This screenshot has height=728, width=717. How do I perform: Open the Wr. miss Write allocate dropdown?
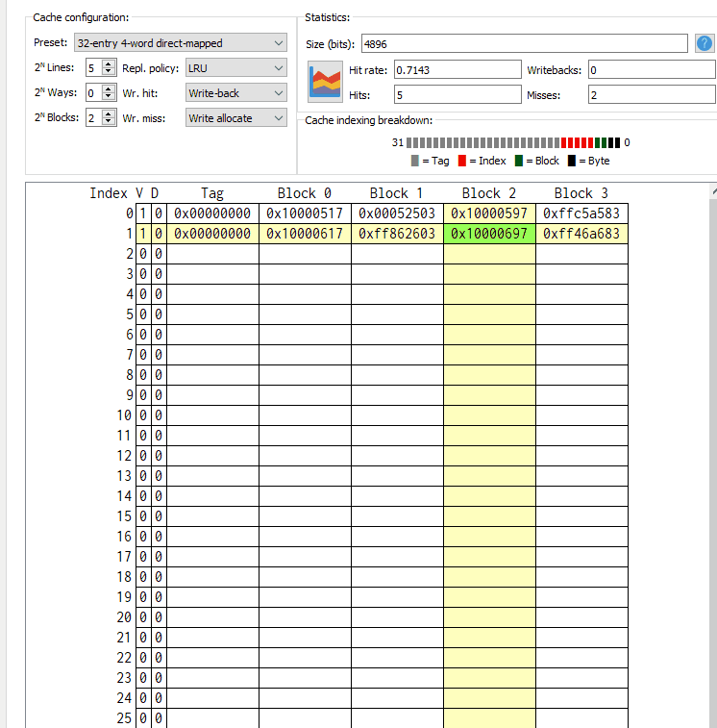(x=236, y=118)
